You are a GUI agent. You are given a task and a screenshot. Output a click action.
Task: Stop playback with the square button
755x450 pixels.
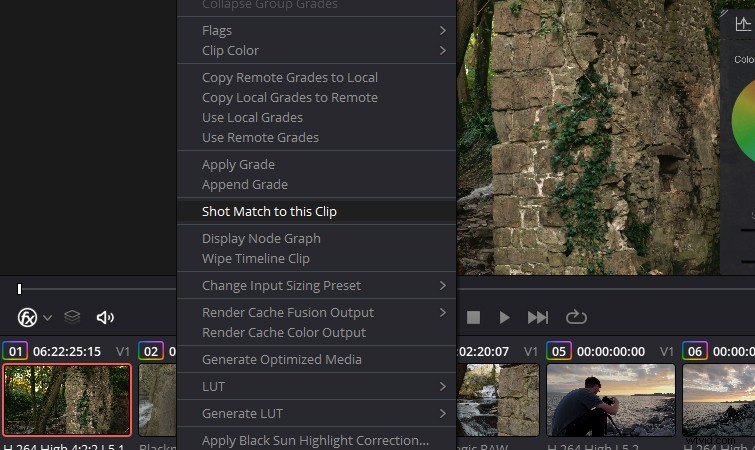point(473,318)
